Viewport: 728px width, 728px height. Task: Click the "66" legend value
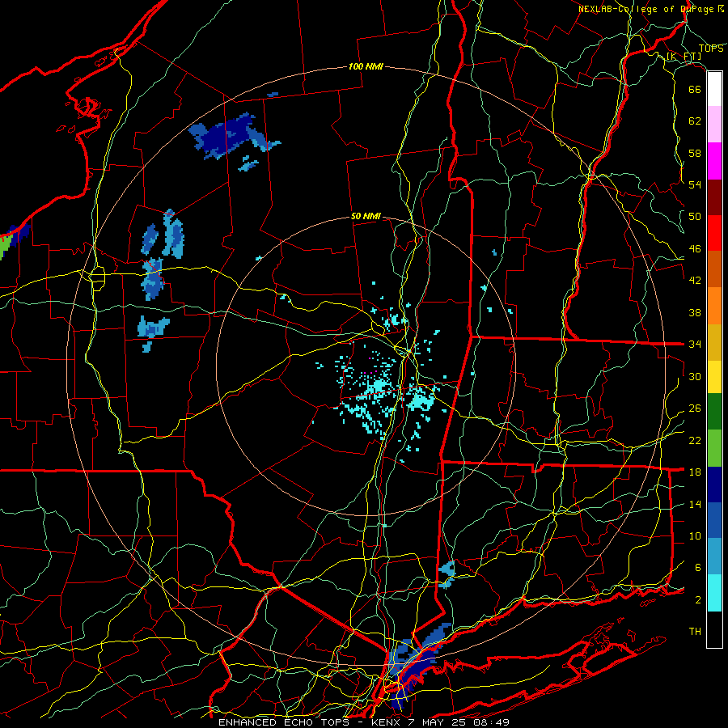(695, 90)
